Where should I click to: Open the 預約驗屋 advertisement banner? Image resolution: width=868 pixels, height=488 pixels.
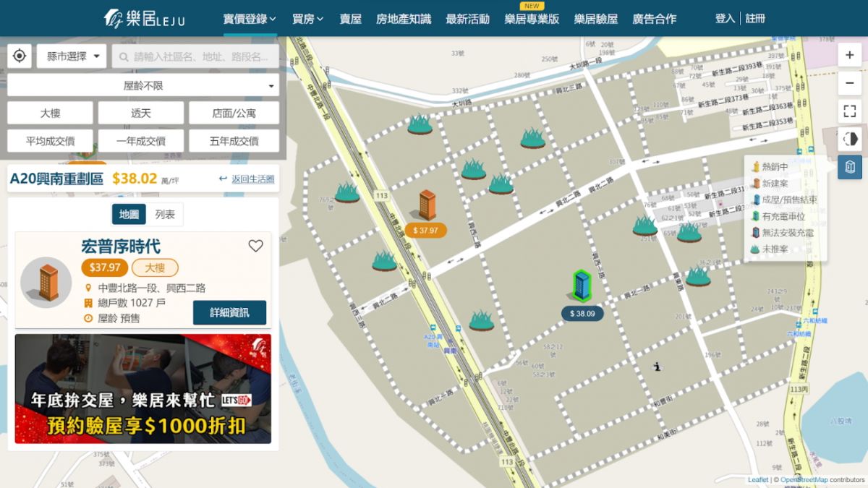143,388
